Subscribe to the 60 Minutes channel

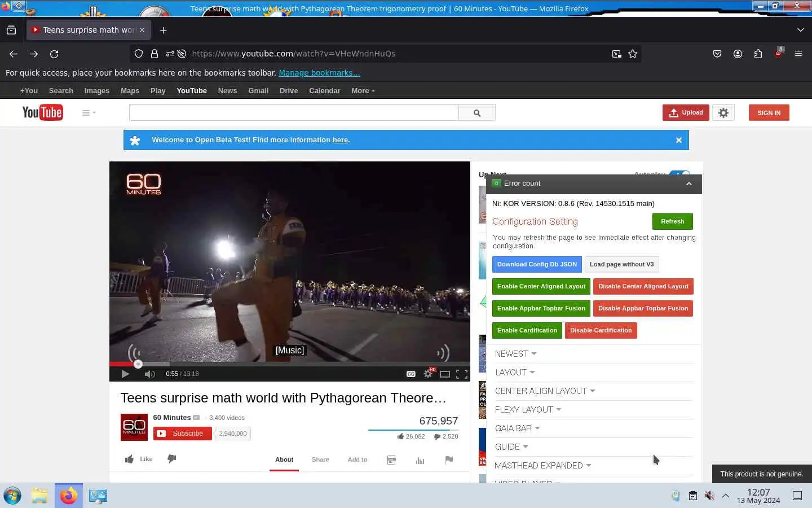pyautogui.click(x=183, y=433)
